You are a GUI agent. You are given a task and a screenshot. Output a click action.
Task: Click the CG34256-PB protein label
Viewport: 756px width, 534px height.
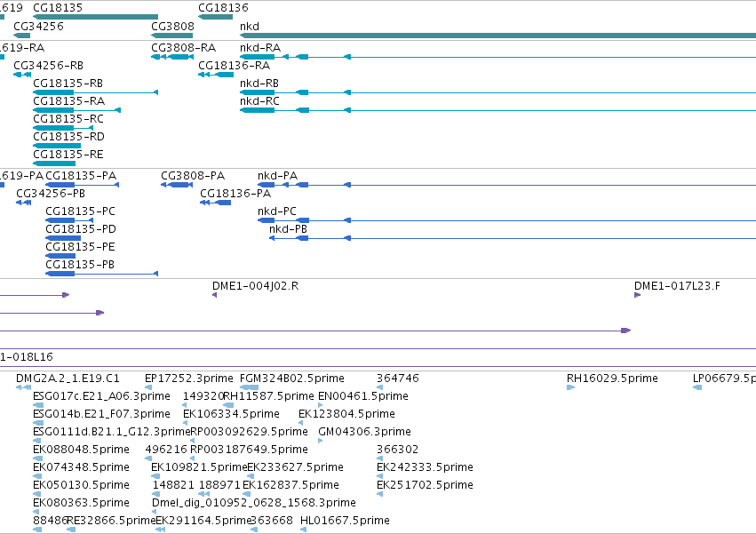pos(51,194)
